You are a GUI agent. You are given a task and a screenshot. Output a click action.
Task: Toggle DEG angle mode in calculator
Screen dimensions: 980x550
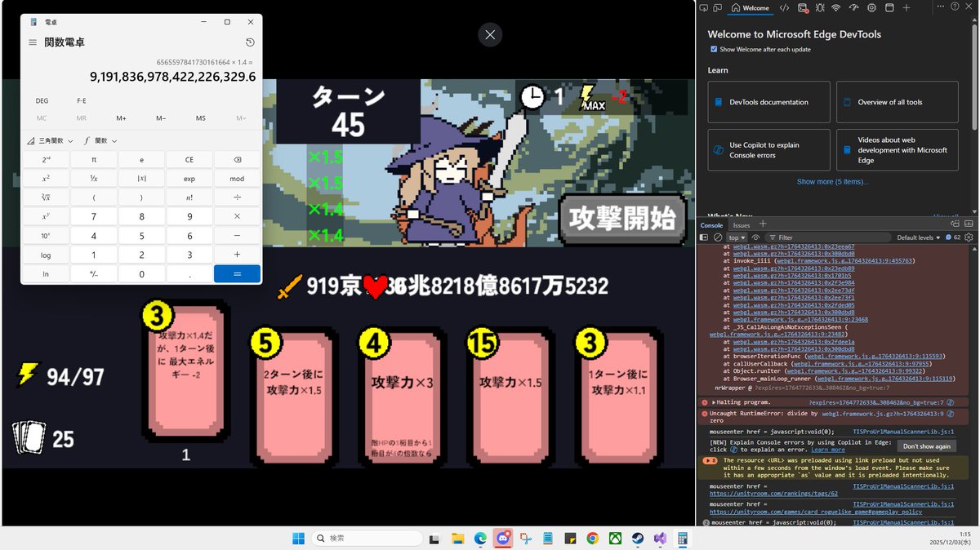tap(42, 100)
